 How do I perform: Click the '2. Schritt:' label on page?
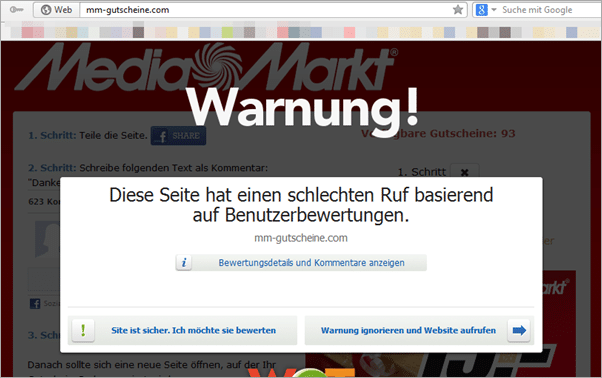(x=52, y=168)
